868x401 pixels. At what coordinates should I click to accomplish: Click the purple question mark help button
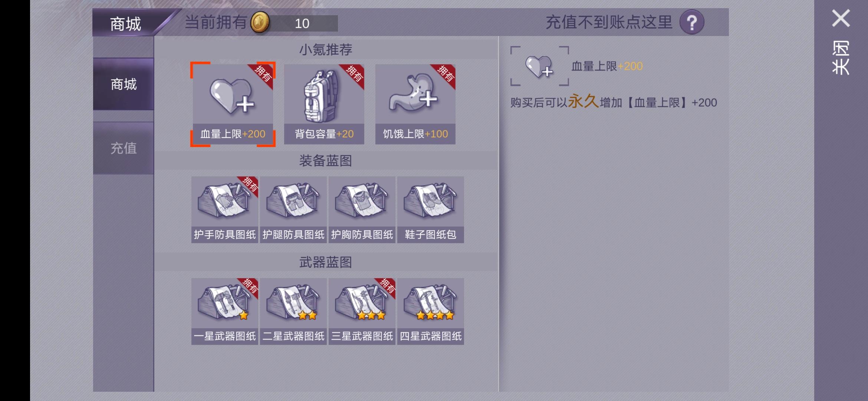pos(692,22)
